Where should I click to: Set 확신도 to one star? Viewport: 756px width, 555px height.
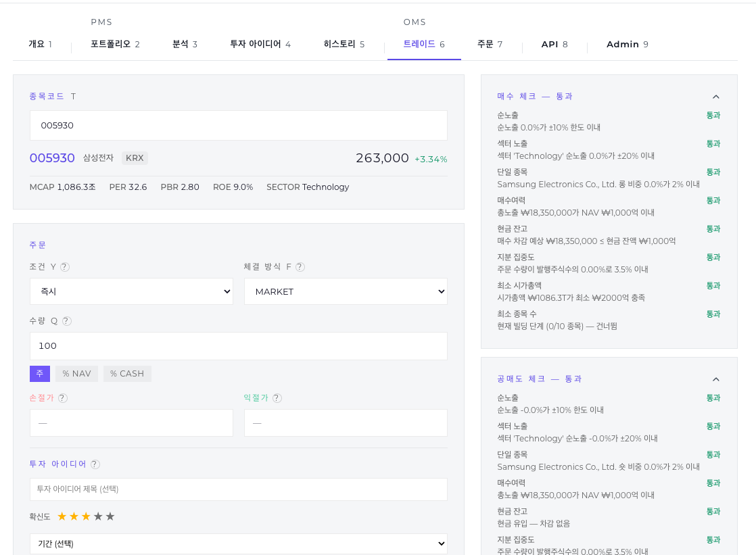point(62,517)
